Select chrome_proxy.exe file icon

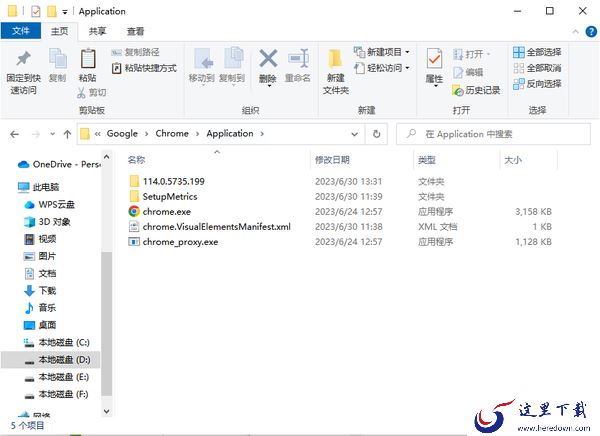coord(134,242)
